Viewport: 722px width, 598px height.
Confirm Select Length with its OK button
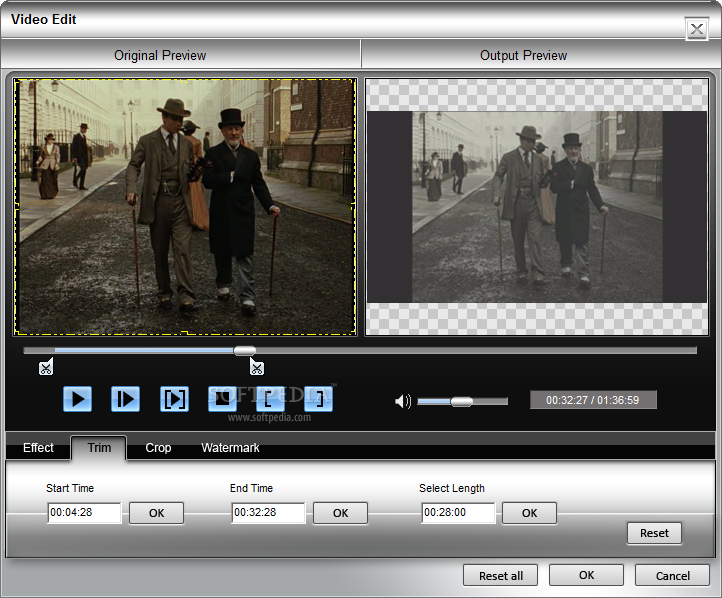point(530,513)
